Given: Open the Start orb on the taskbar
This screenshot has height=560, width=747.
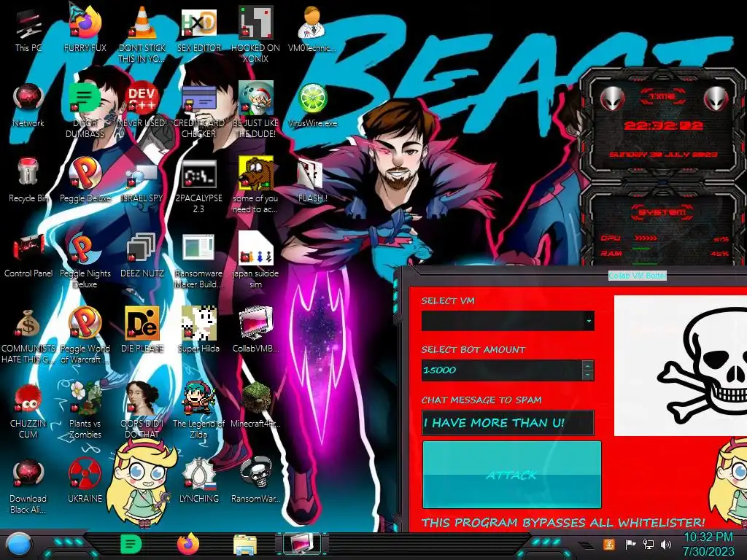Looking at the screenshot, I should 18,545.
